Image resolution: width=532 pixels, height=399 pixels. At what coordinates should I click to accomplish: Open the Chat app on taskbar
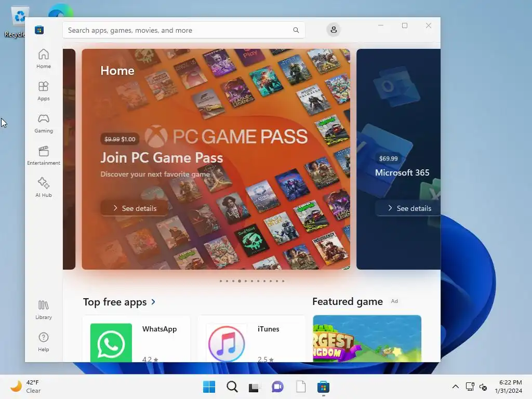click(x=277, y=387)
